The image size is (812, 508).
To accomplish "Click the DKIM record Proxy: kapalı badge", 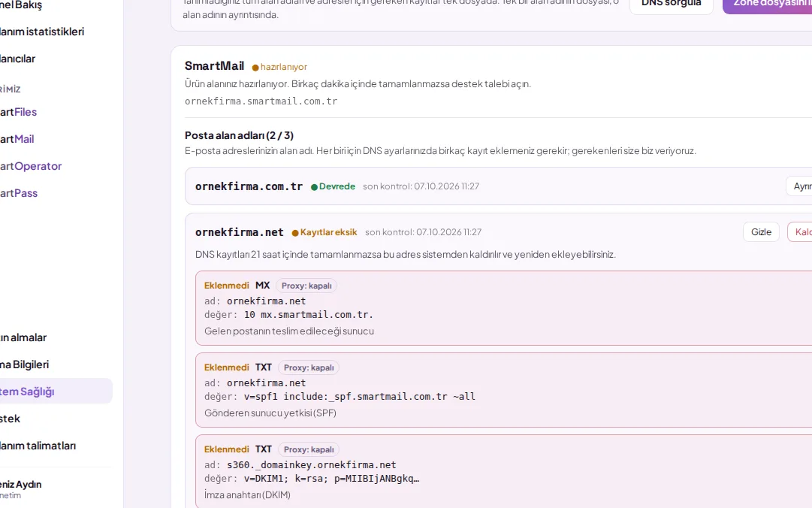I will click(309, 449).
